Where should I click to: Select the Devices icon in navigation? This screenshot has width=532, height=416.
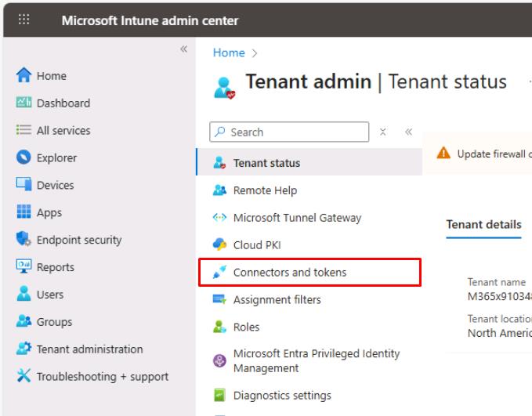tap(24, 186)
